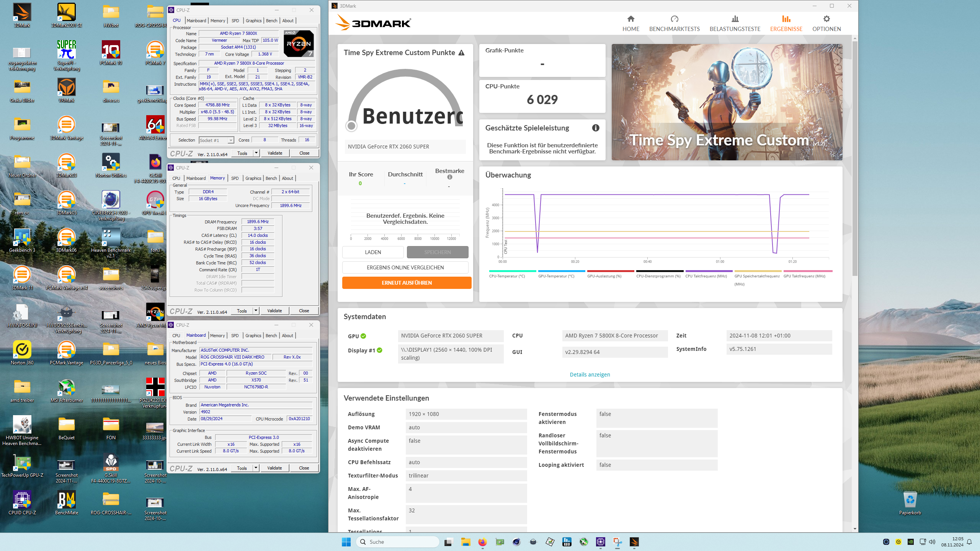
Task: Open PCMark 10 desktop shortcut
Action: click(111, 53)
